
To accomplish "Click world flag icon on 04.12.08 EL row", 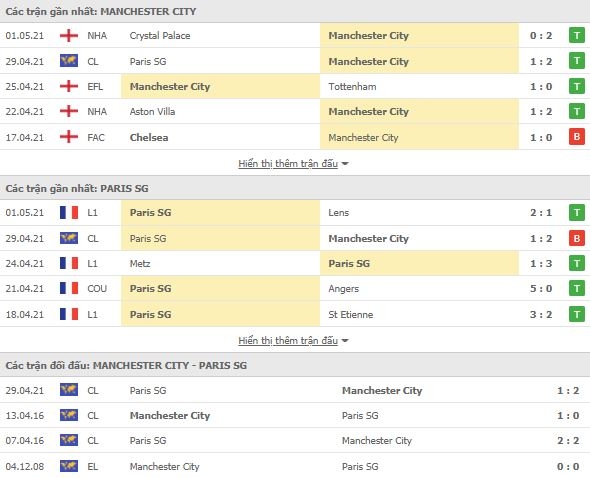I will pyautogui.click(x=69, y=466).
